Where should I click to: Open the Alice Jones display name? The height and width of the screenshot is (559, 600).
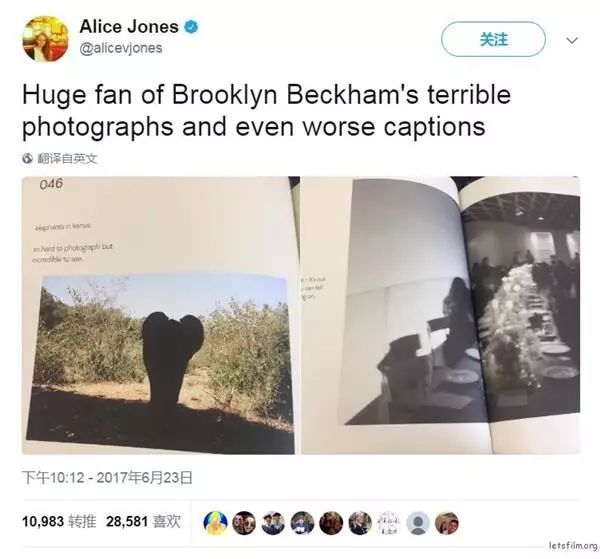(129, 27)
